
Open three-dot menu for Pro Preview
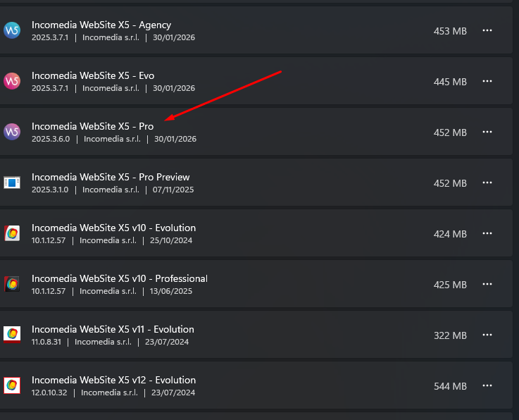(487, 183)
